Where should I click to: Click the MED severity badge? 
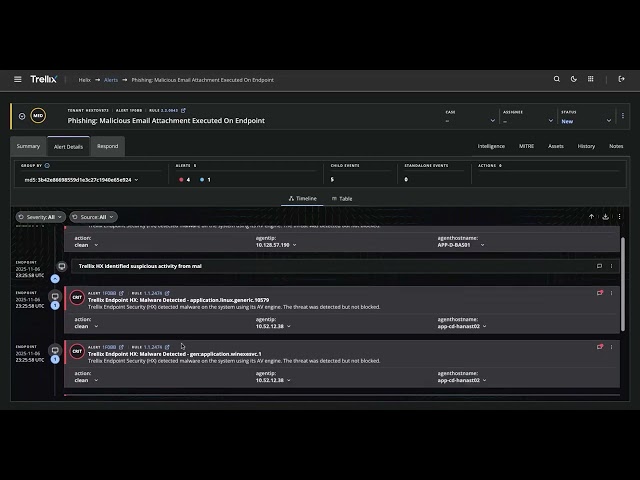(x=38, y=116)
